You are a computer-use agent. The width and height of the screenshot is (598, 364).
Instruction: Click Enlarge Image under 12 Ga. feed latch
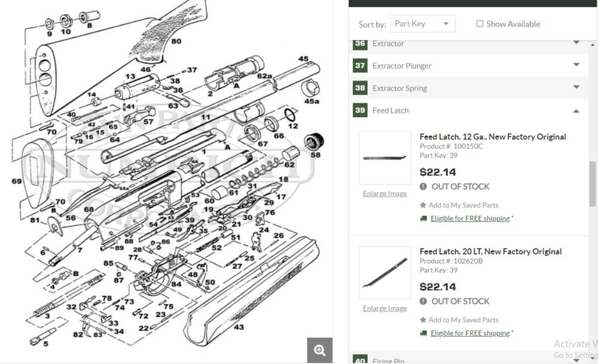click(385, 194)
